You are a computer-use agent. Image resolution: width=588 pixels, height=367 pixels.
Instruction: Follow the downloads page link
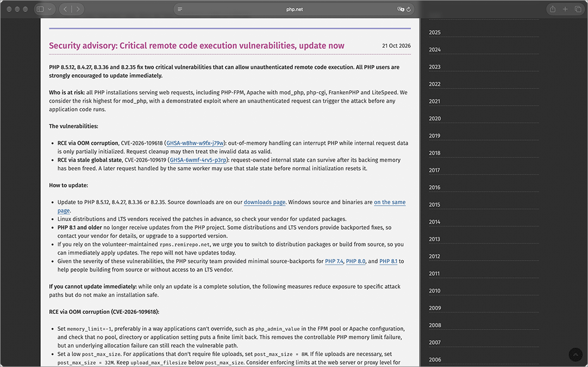pyautogui.click(x=264, y=202)
